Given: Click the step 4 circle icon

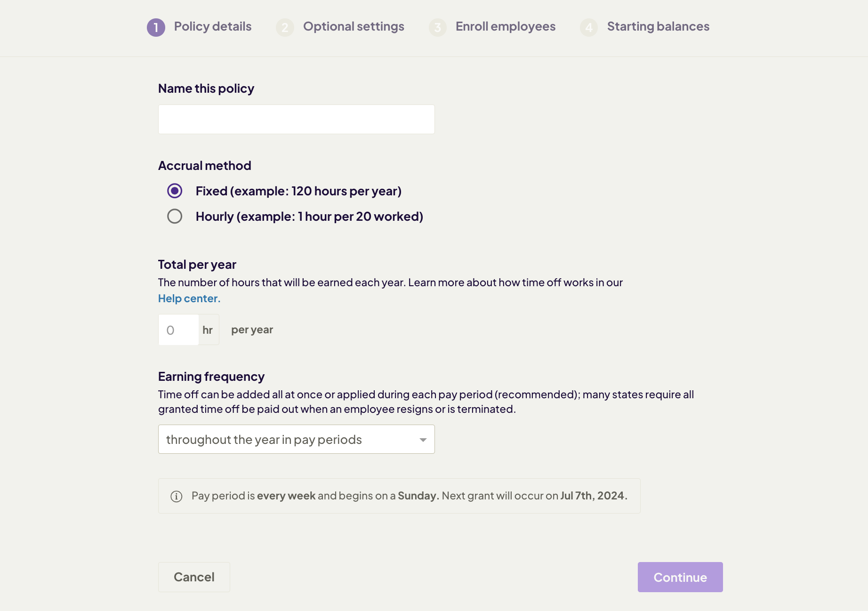Looking at the screenshot, I should coord(588,27).
